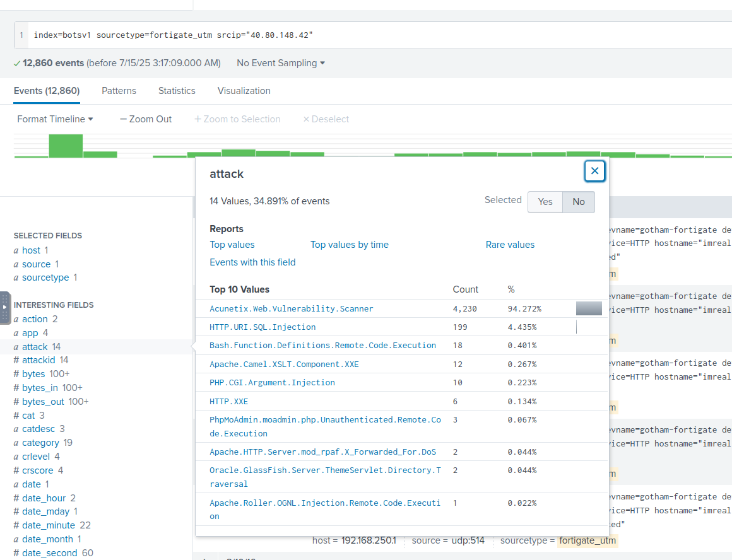Image resolution: width=732 pixels, height=560 pixels.
Task: Click the 94.272% percentage cell
Action: [x=524, y=309]
